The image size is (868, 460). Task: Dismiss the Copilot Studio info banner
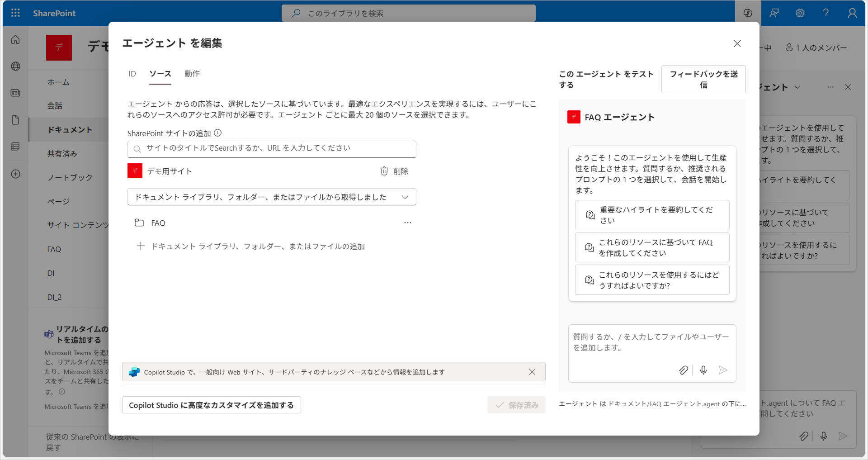(532, 372)
